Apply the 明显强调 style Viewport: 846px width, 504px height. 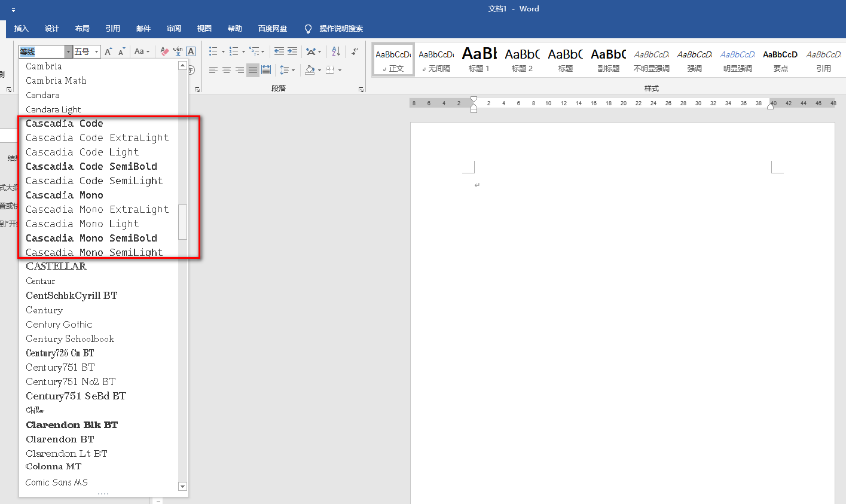coord(738,59)
